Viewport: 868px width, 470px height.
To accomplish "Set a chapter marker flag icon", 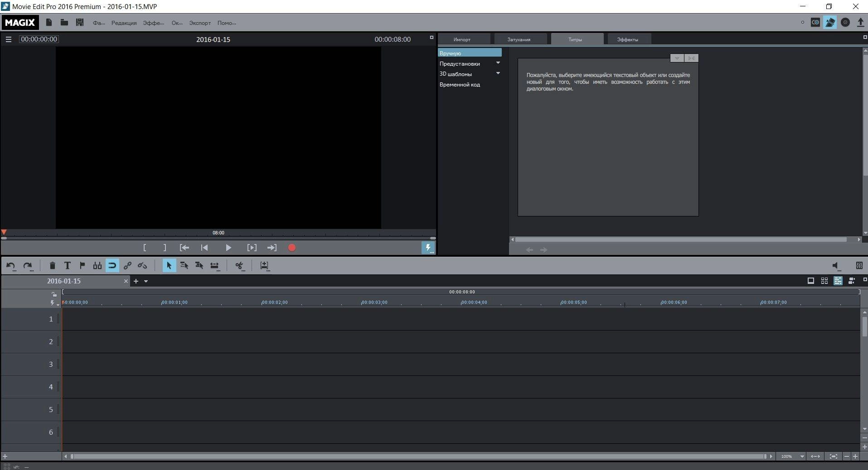I will (x=82, y=266).
